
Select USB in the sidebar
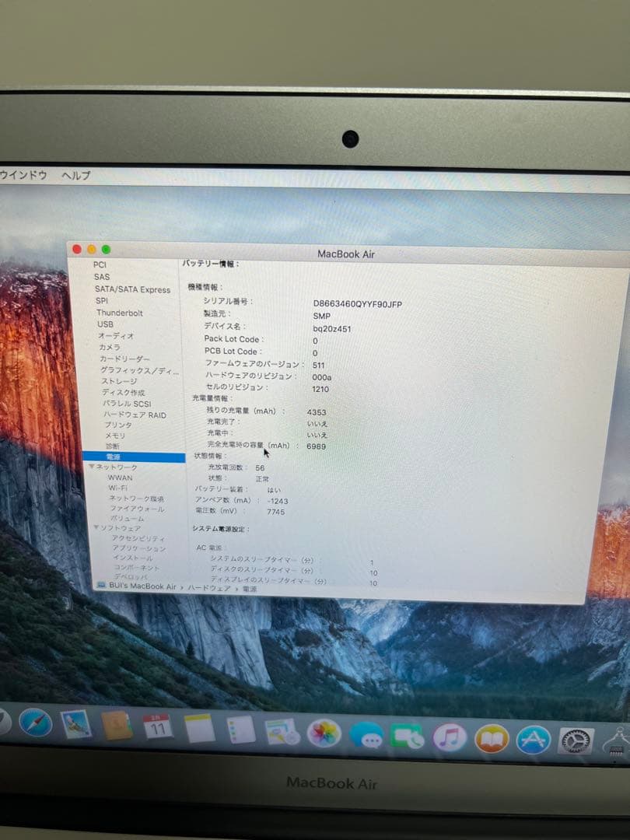click(x=106, y=324)
